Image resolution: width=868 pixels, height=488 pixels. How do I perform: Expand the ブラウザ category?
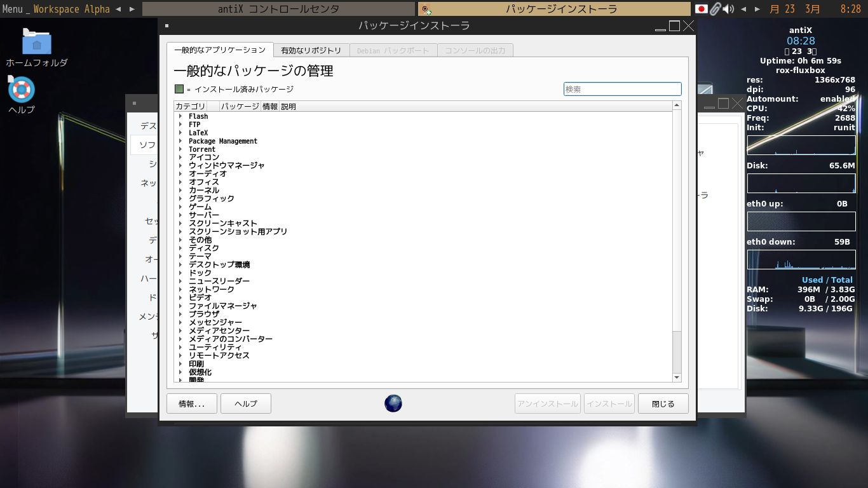click(x=180, y=314)
